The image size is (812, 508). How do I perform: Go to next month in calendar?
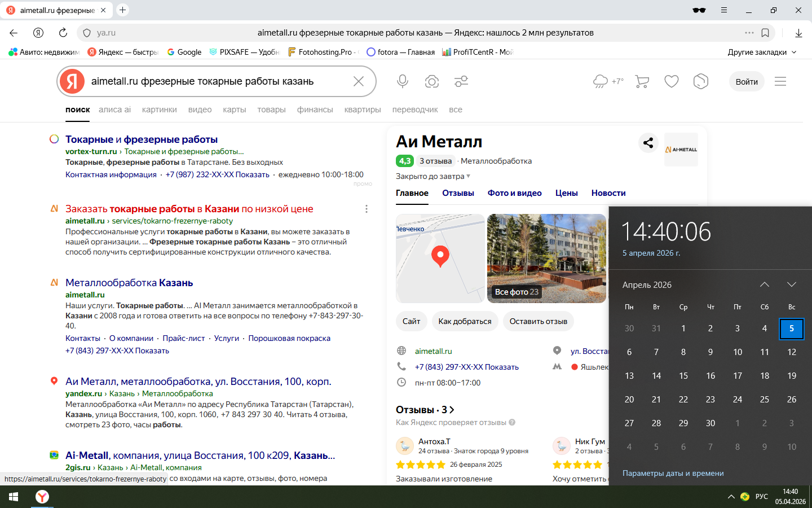pyautogui.click(x=792, y=284)
